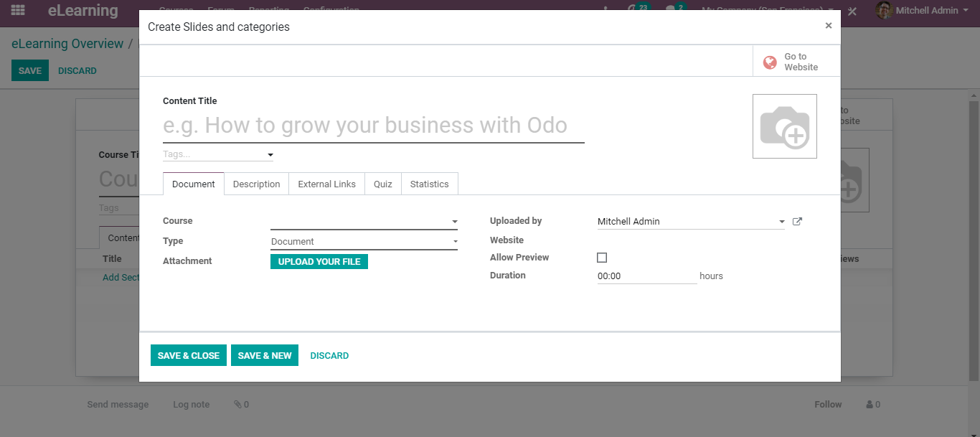
Task: Click Log note in the chatter
Action: [x=192, y=405]
